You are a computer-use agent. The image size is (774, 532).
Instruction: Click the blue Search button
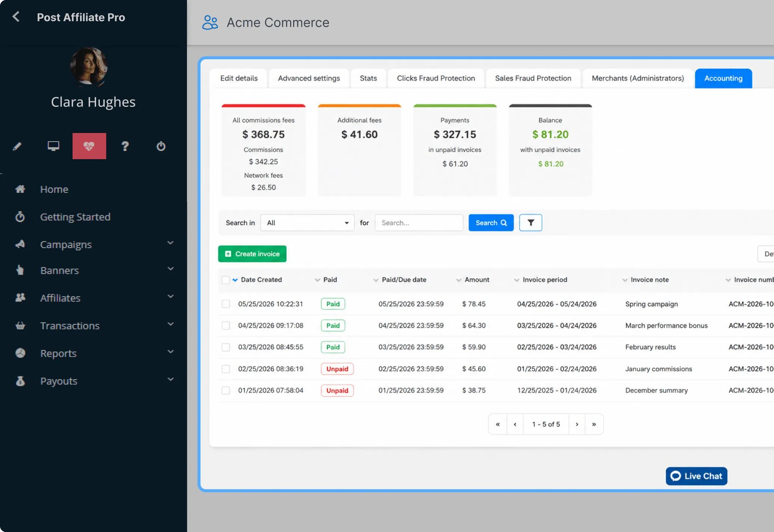point(491,223)
